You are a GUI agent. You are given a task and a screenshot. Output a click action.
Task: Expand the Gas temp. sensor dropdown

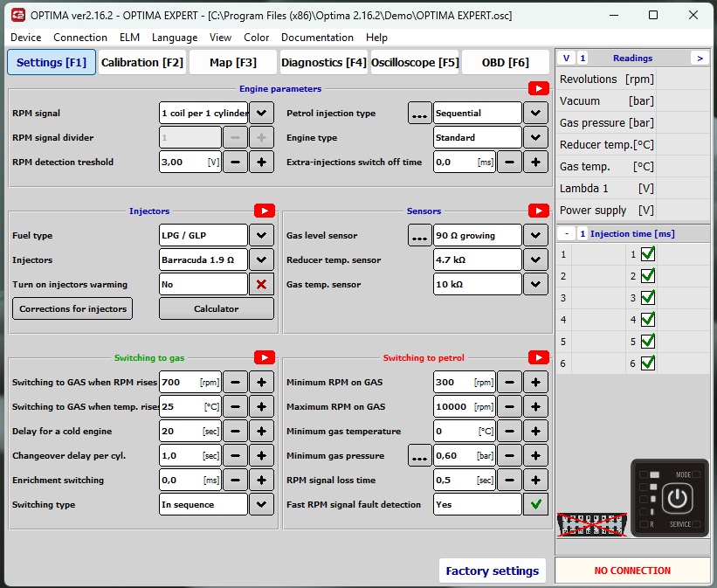(x=535, y=284)
